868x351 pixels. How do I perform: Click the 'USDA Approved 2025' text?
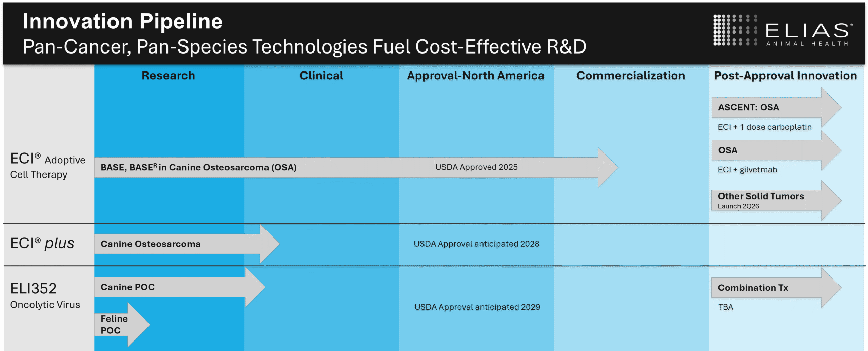[x=476, y=167]
